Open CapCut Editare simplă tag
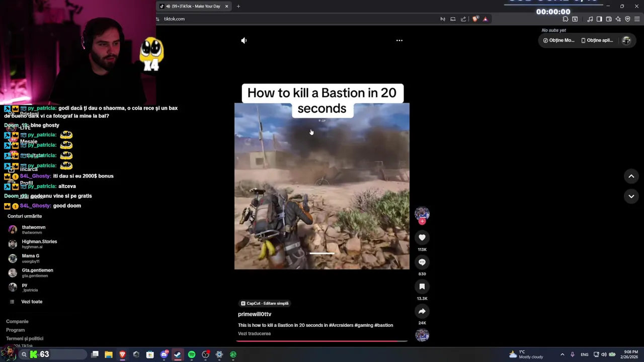This screenshot has height=362, width=644. click(264, 303)
